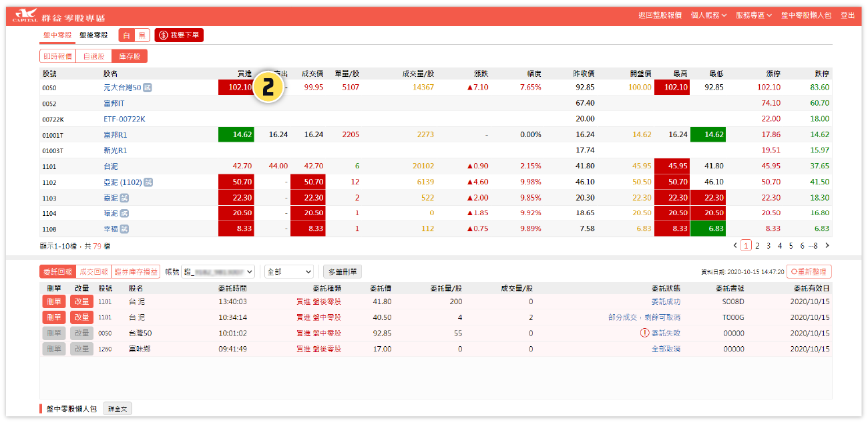Go to page 2 of holdings

[x=757, y=245]
